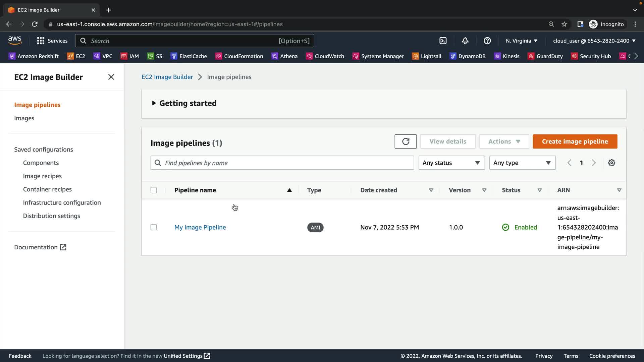This screenshot has width=644, height=362.
Task: Open the My Image Pipeline link
Action: 200,228
